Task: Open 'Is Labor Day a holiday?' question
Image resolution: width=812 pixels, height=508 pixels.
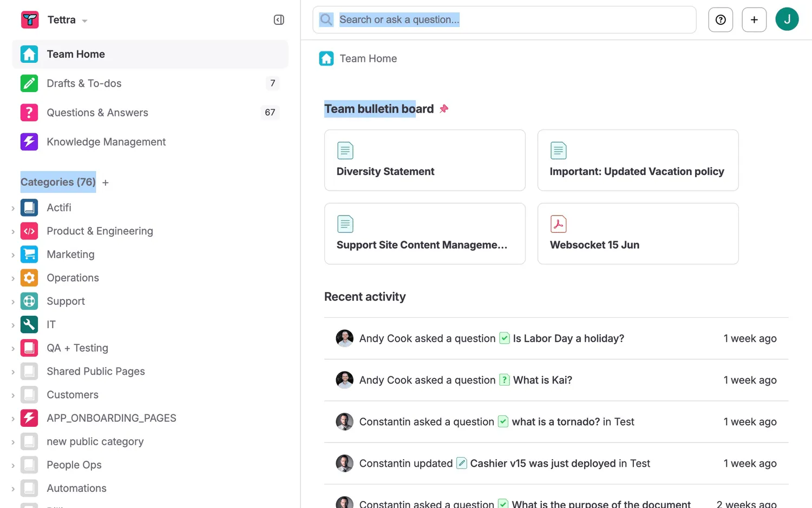Action: 568,338
